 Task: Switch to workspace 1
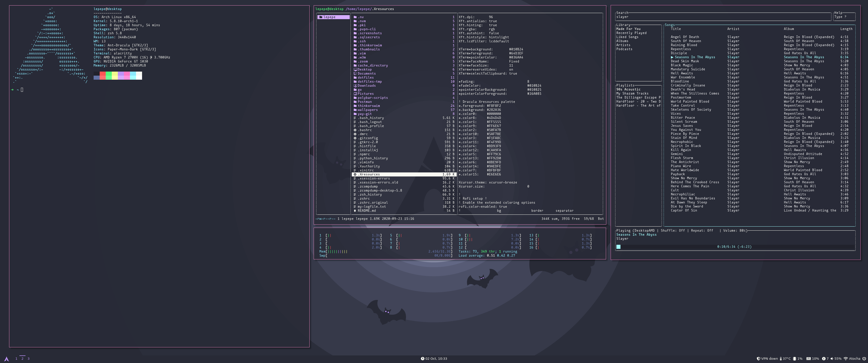(x=16, y=359)
